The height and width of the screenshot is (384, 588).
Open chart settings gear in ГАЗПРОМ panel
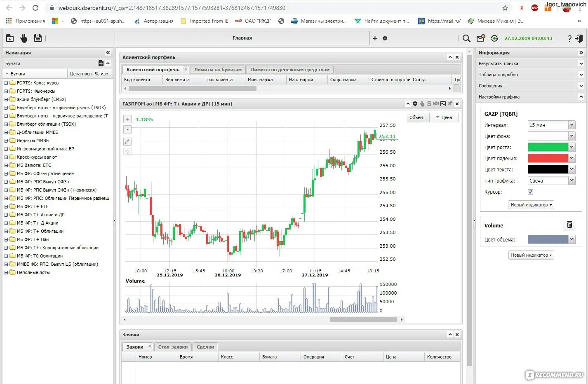(x=415, y=104)
